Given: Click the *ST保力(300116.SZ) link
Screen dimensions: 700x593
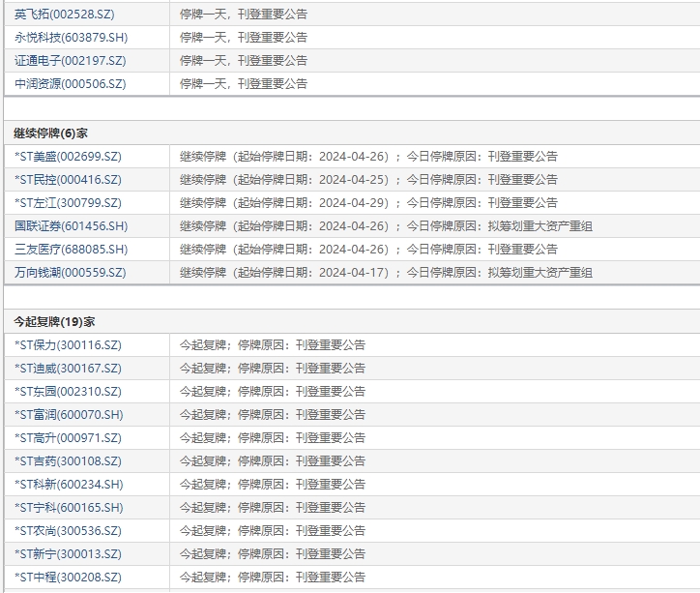Looking at the screenshot, I should pyautogui.click(x=68, y=345).
